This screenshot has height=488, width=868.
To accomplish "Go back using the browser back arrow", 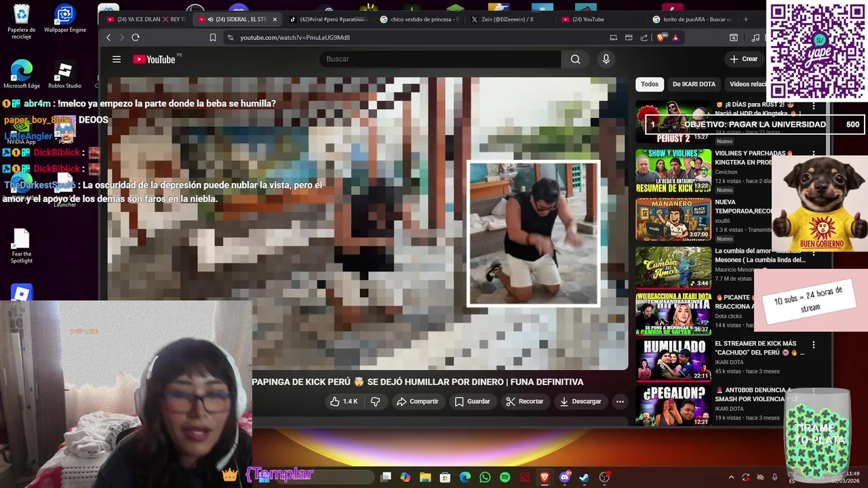I will click(x=108, y=38).
